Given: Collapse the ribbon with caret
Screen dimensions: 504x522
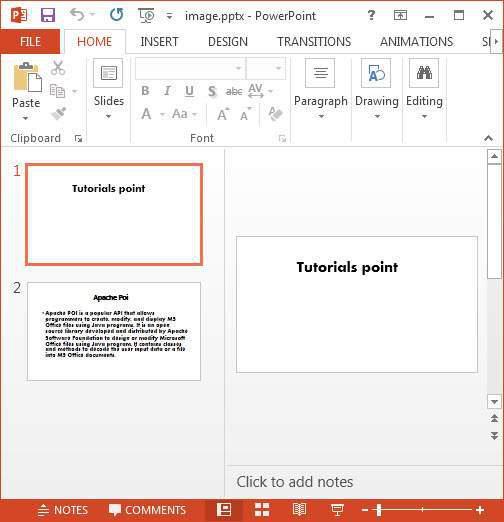Looking at the screenshot, I should point(489,138).
